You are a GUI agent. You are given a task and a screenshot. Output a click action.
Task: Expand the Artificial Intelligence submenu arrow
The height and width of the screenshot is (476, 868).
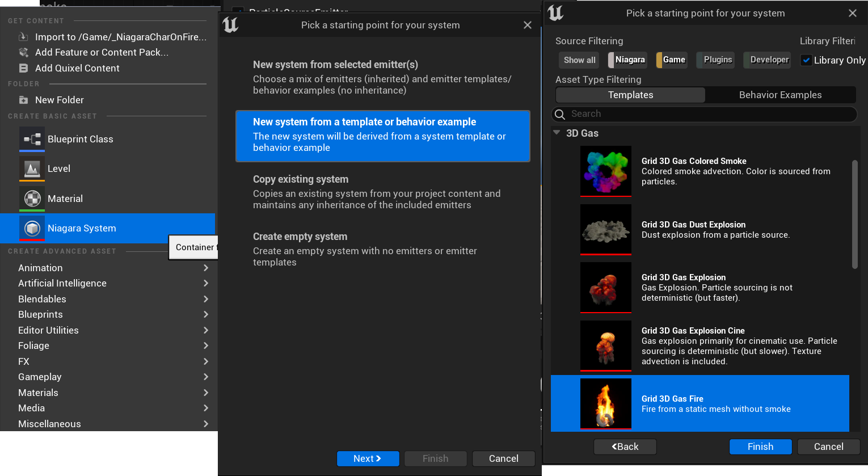pos(206,283)
